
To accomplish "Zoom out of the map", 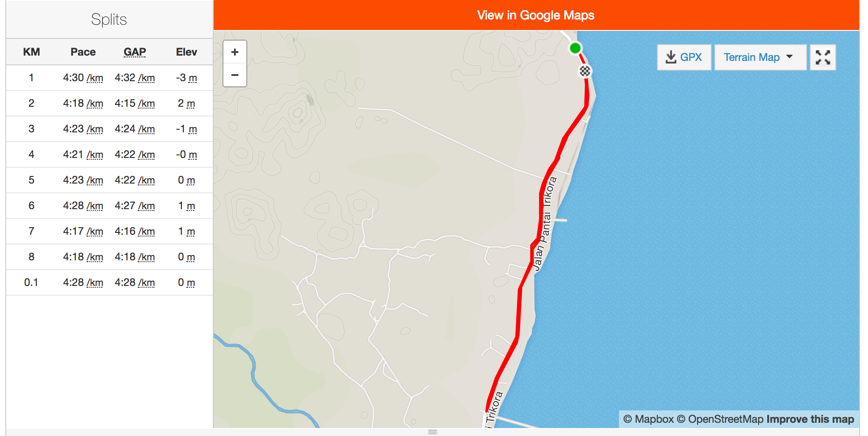I will 235,75.
